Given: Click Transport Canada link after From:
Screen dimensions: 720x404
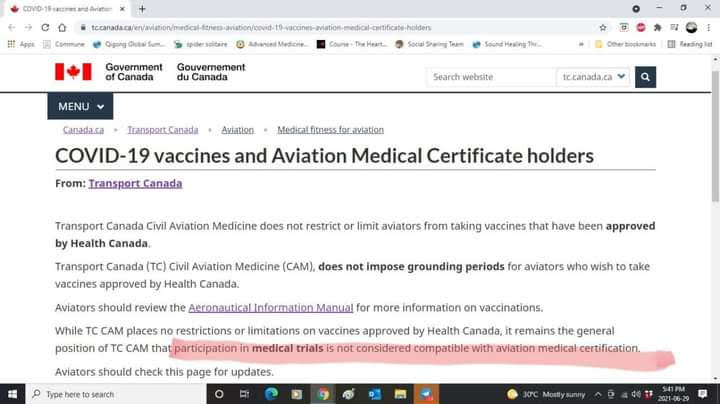Looking at the screenshot, I should coord(135,183).
